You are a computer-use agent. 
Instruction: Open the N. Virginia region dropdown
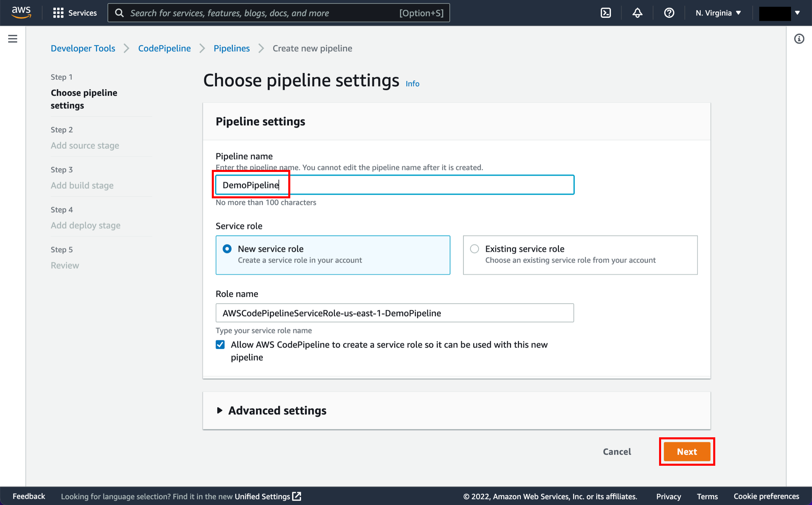click(718, 13)
